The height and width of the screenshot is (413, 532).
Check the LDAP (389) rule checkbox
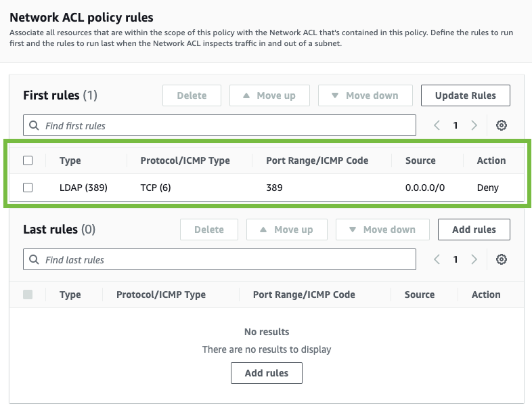click(28, 188)
